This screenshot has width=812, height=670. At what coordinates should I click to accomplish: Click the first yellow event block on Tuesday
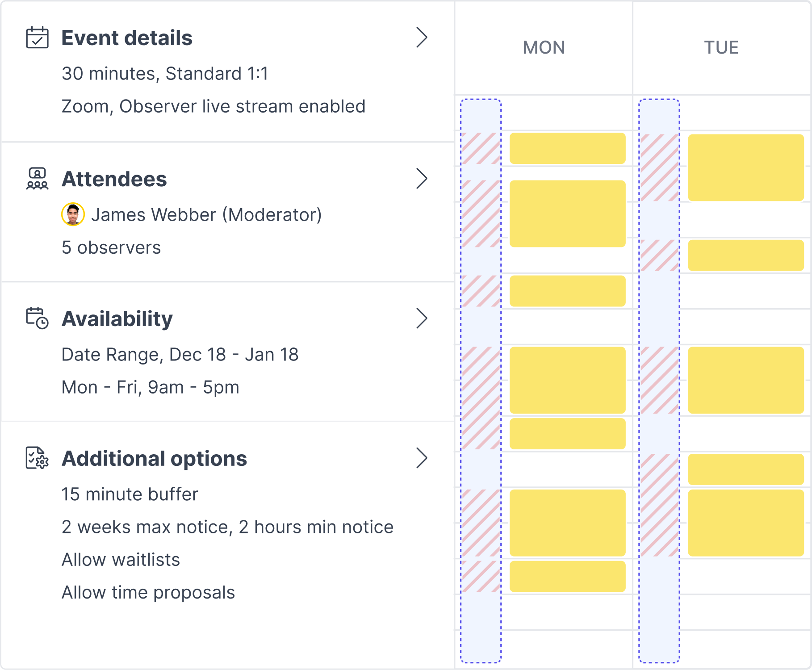click(x=745, y=167)
